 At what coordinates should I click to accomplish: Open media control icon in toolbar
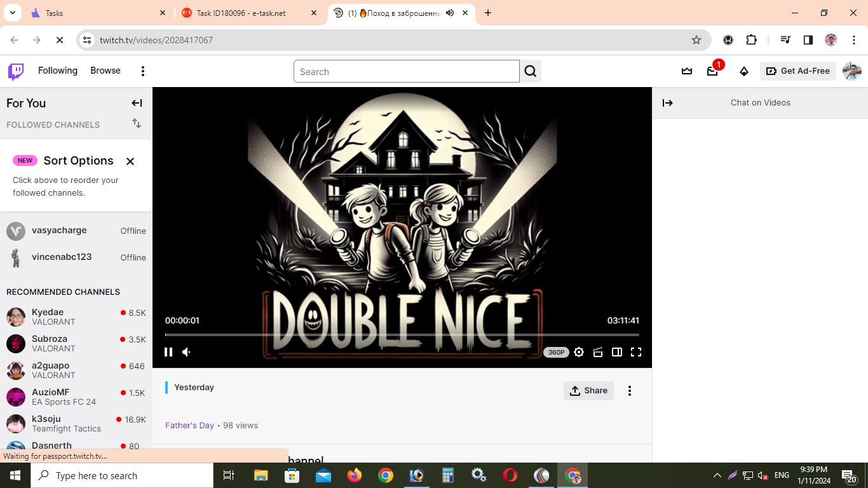point(785,40)
